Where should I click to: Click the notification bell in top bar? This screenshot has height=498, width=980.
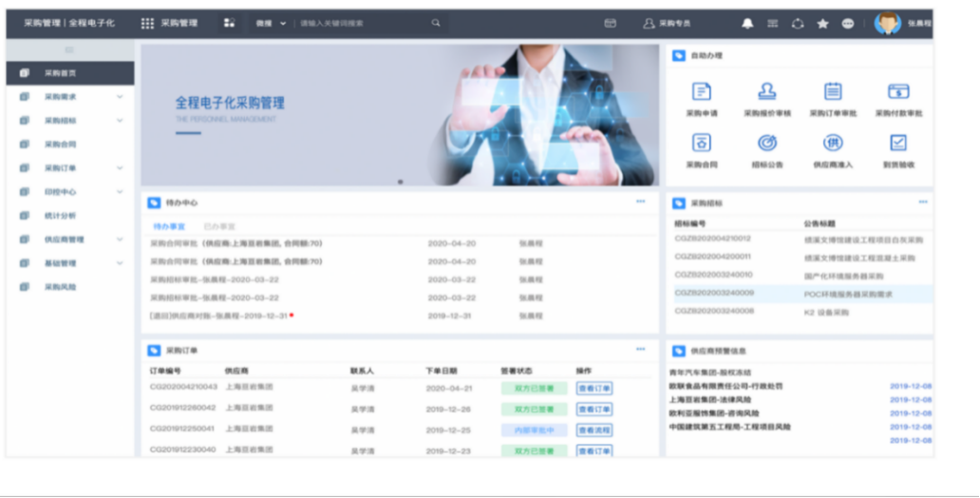pos(747,24)
